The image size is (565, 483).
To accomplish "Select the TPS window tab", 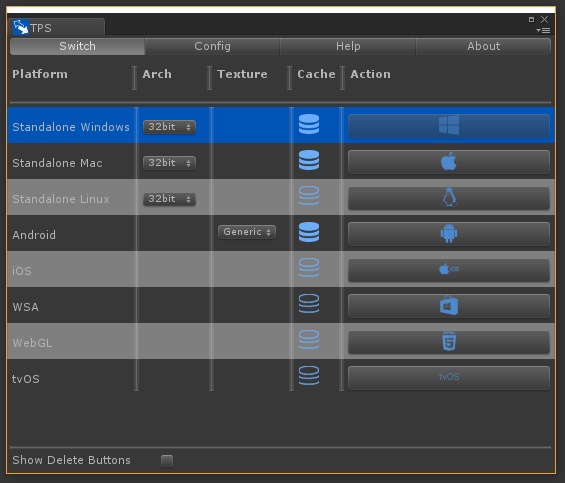I will 56,27.
